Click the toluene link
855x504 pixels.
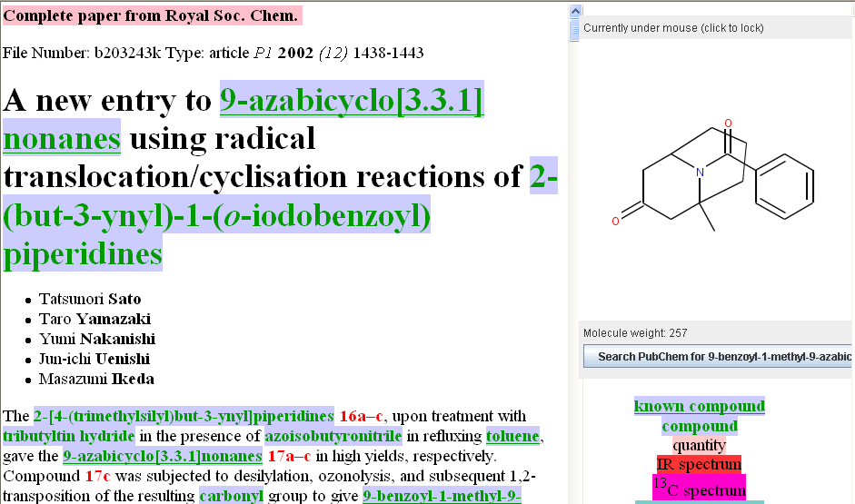(x=512, y=436)
